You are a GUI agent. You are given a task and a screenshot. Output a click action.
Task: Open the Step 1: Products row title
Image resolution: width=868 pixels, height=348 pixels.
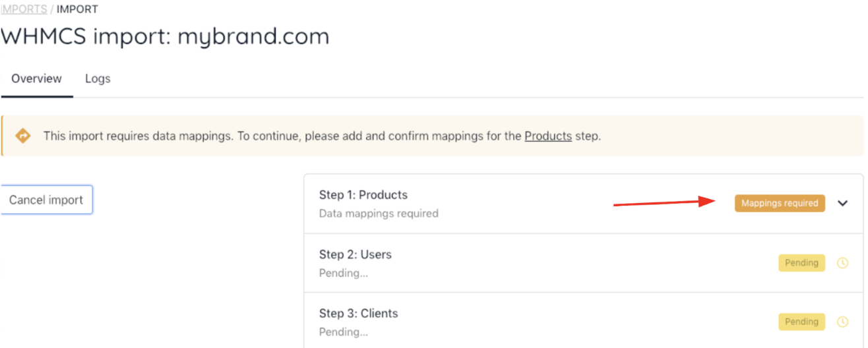pos(363,194)
